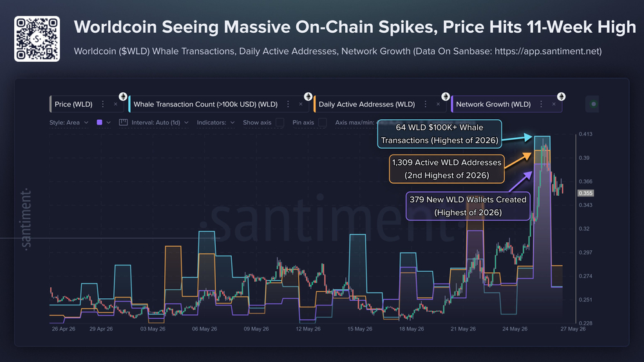The image size is (644, 362).
Task: Click the green status dot button
Action: [593, 104]
